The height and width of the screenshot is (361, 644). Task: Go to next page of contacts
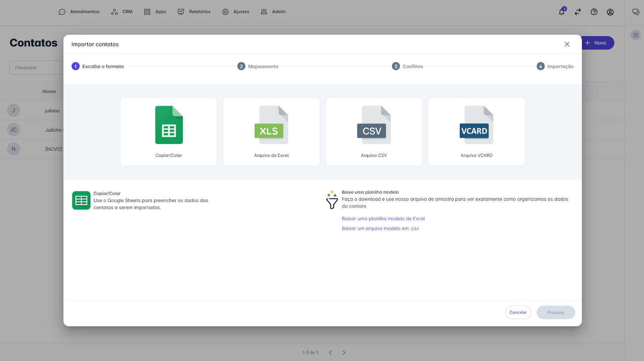click(344, 353)
